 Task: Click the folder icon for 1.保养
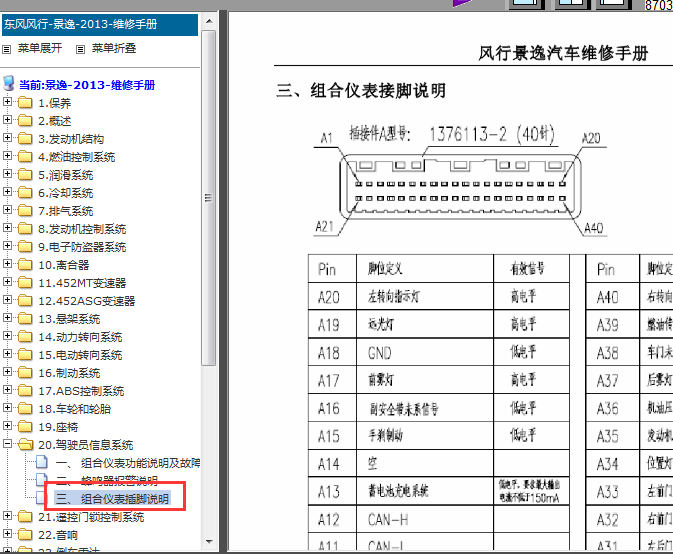click(x=25, y=103)
